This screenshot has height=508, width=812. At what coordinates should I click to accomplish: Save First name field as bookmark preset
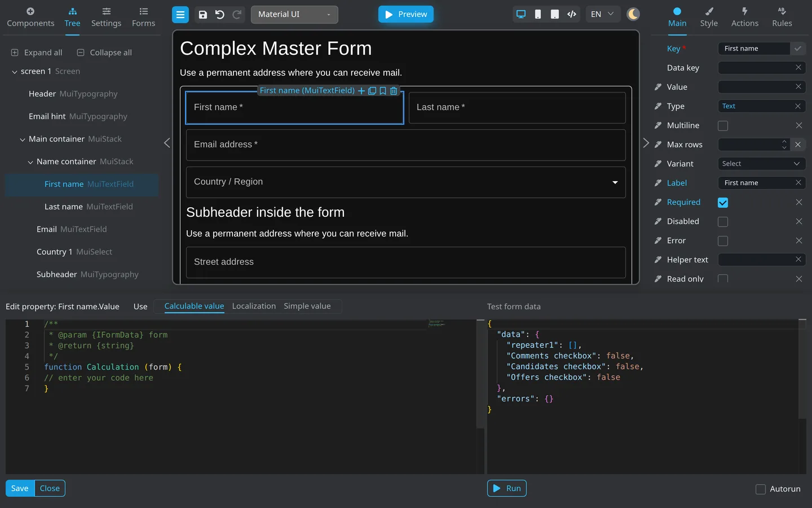tap(383, 91)
